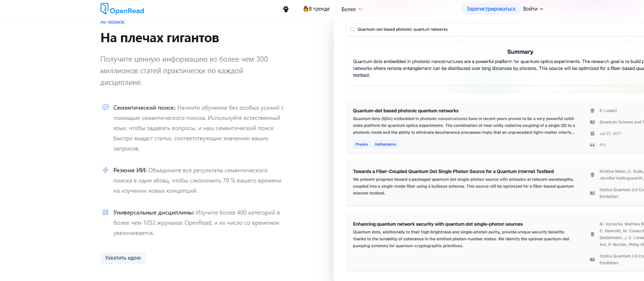The image size is (644, 281).
Task: Open the «В тренде» trending link
Action: 316,9
